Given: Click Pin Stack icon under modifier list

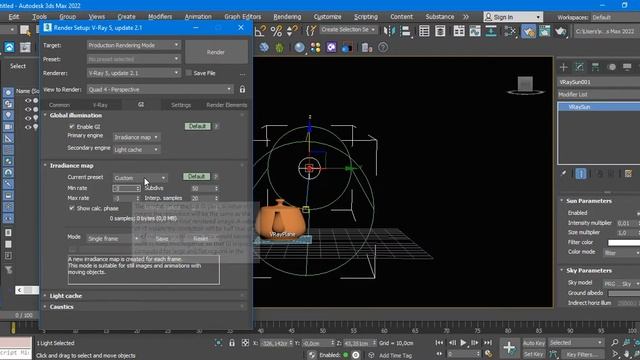Looking at the screenshot, I should (564, 173).
